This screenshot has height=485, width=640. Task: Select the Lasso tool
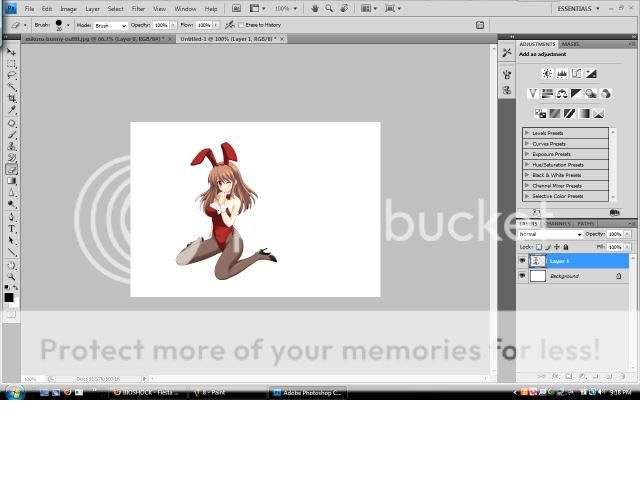11,75
